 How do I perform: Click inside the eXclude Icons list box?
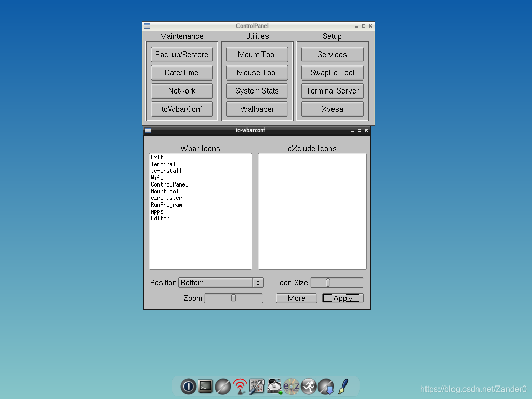pos(312,211)
